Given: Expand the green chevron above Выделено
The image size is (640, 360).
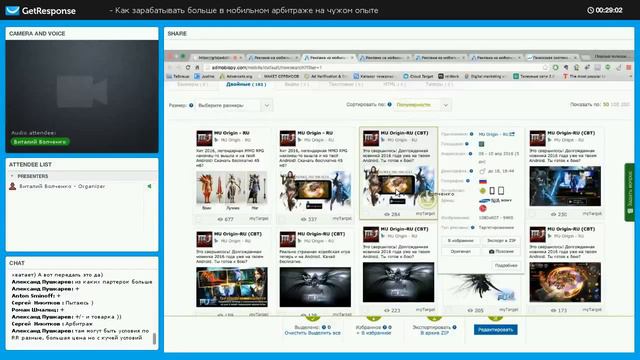Looking at the screenshot, I should click(x=312, y=318).
